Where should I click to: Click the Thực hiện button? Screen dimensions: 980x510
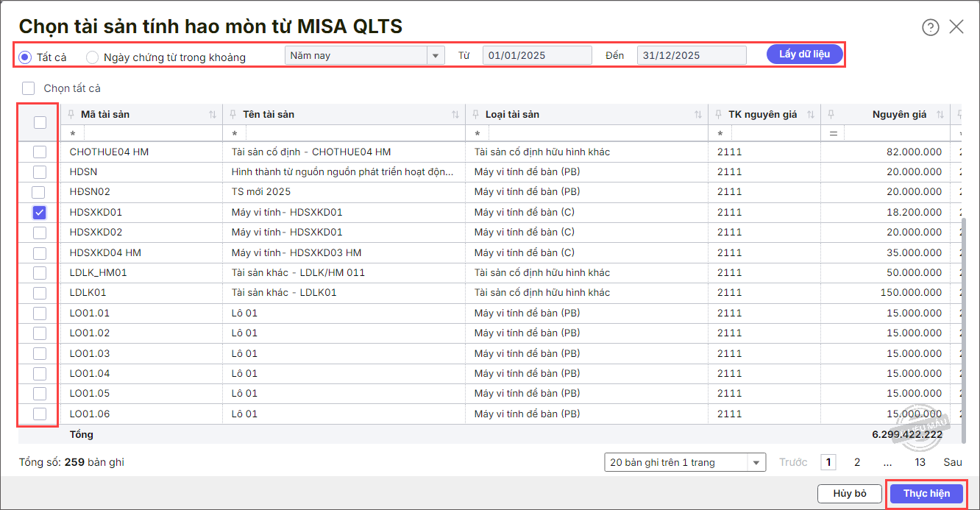tap(926, 493)
